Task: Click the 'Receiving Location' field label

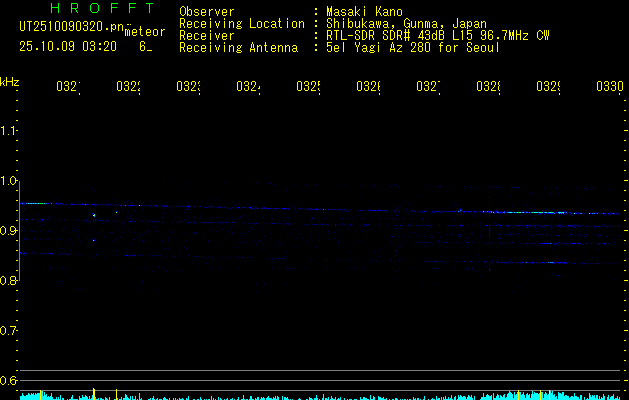Action: (242, 24)
